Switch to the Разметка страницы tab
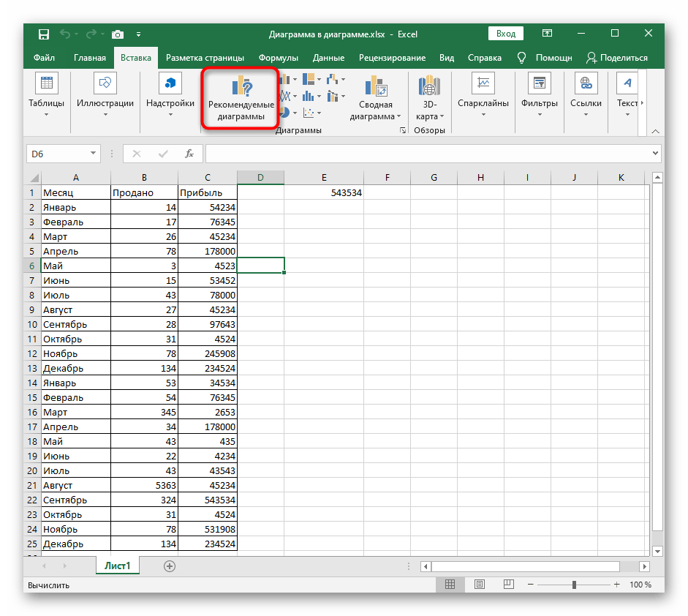 pyautogui.click(x=205, y=58)
